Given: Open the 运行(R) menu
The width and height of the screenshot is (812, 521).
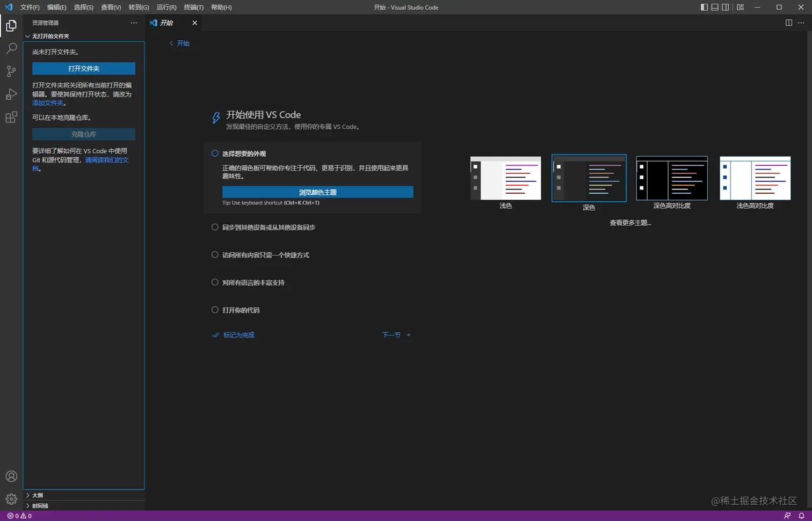Looking at the screenshot, I should point(166,7).
